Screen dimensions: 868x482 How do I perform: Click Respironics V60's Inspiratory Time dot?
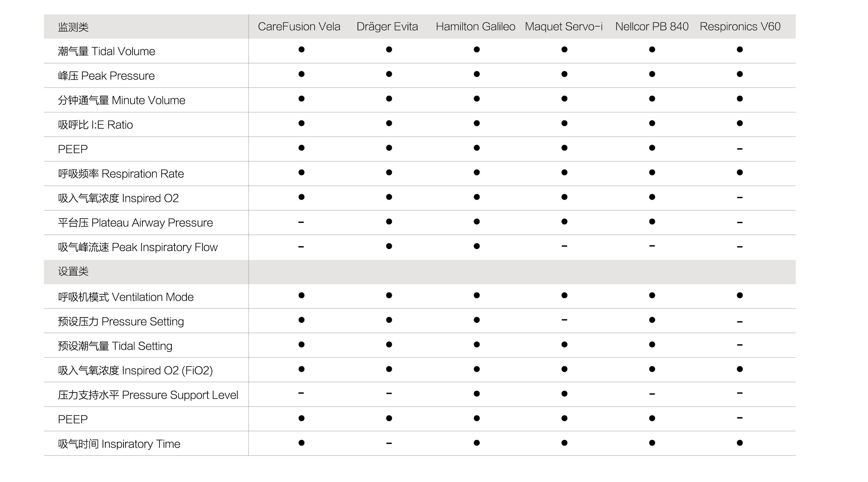click(x=739, y=443)
